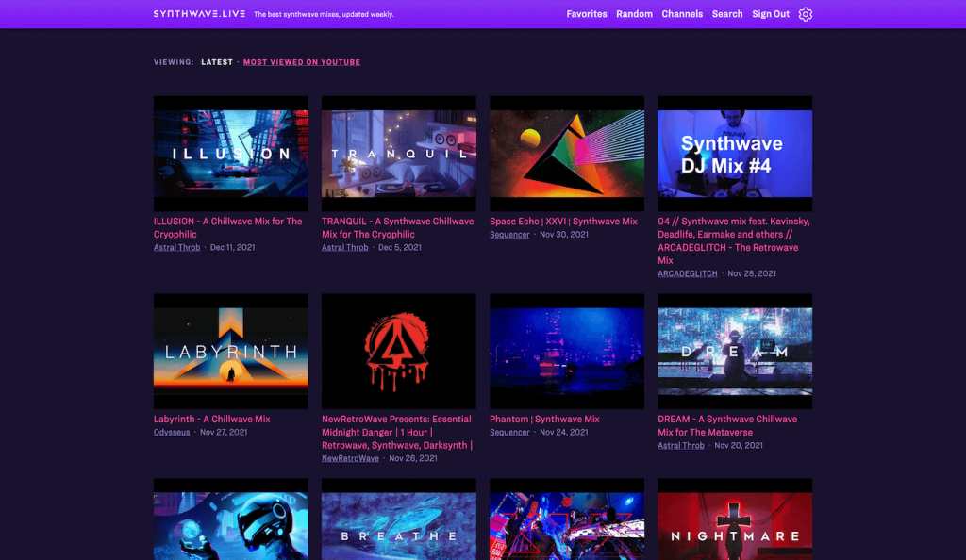Open the DREAM mix thumbnail
Screen dimensions: 966x560
pyautogui.click(x=734, y=352)
